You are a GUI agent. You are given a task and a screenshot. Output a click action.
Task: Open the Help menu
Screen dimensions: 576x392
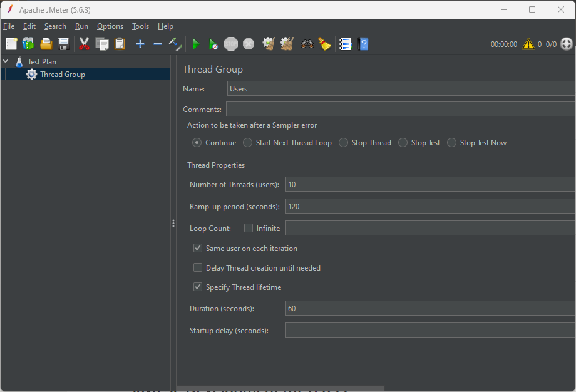point(165,26)
